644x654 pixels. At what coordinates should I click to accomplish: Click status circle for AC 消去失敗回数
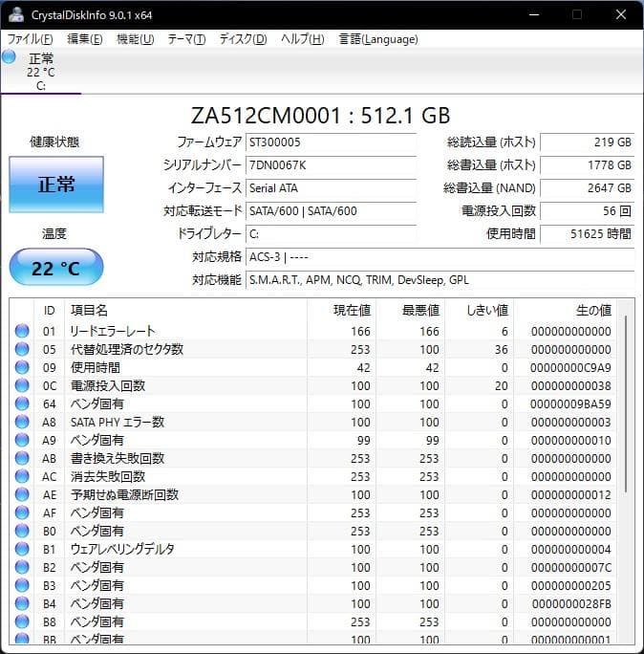pos(22,476)
